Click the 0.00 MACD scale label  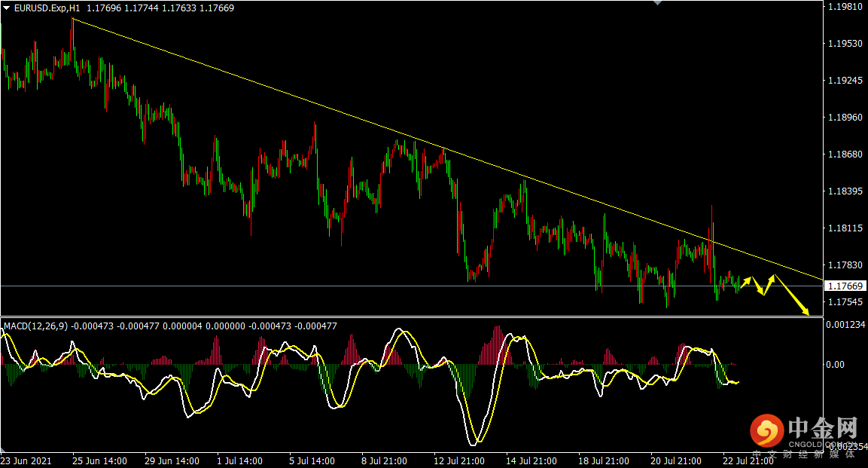(836, 365)
